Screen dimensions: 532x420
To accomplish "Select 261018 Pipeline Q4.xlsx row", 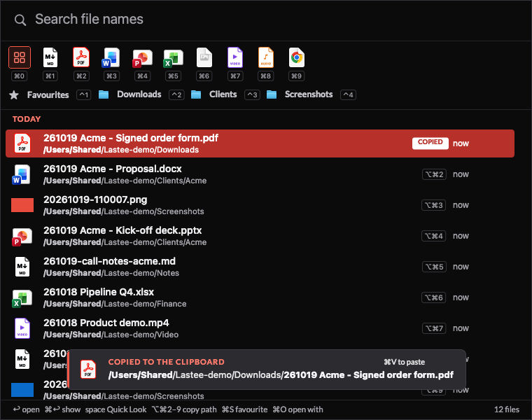I will (x=260, y=297).
